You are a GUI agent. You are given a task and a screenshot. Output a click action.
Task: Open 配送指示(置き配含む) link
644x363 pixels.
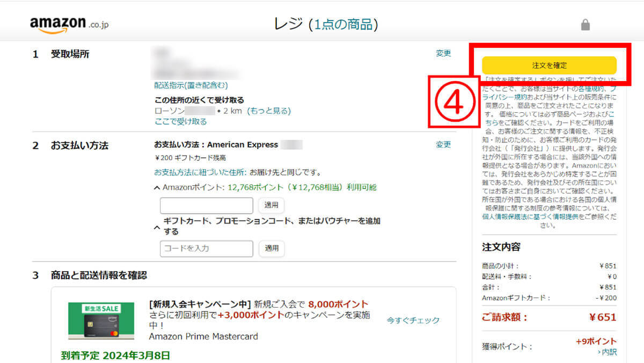(x=191, y=85)
